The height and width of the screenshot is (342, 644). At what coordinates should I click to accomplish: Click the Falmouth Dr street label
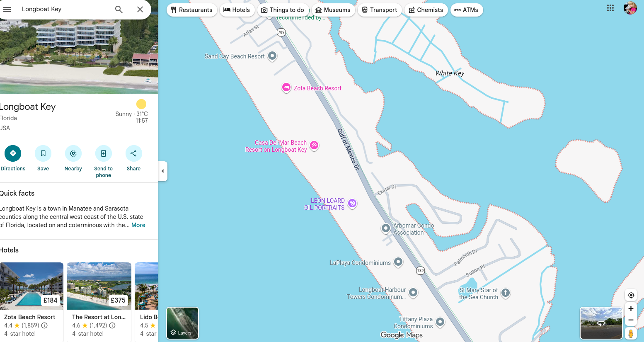(x=466, y=257)
